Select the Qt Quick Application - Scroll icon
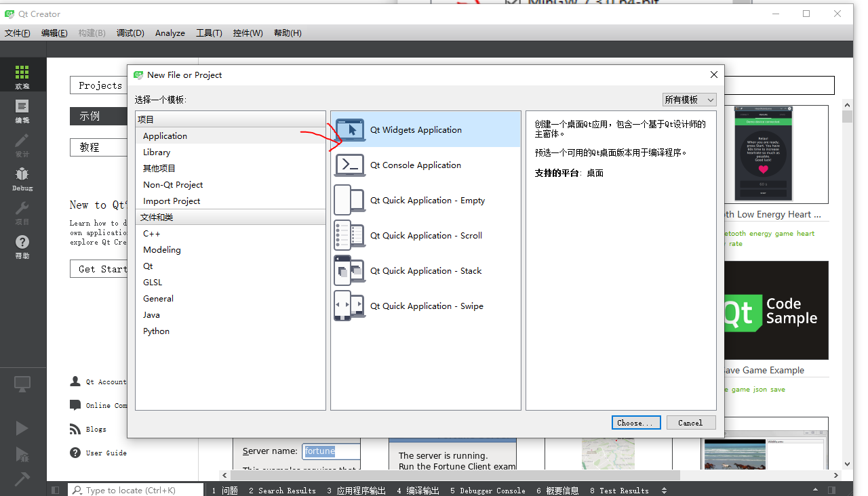 click(350, 235)
